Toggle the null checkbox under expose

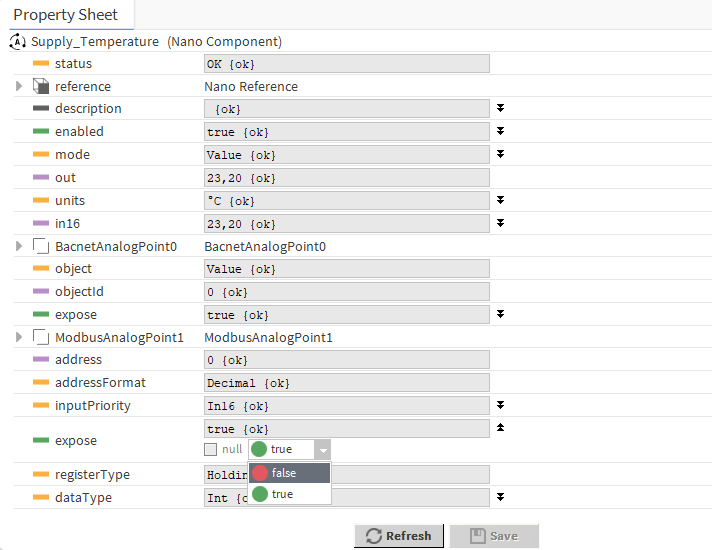(x=210, y=450)
